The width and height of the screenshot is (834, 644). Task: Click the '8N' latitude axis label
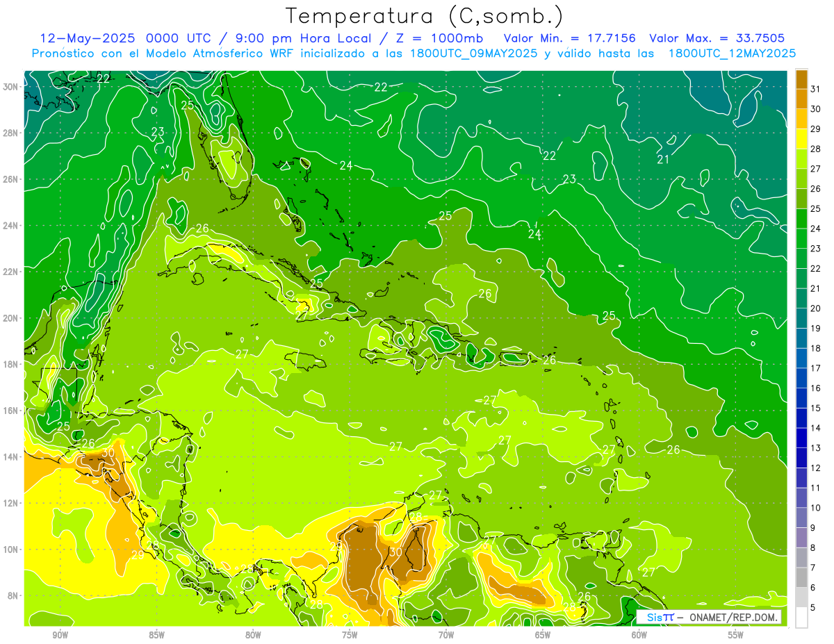coord(13,595)
